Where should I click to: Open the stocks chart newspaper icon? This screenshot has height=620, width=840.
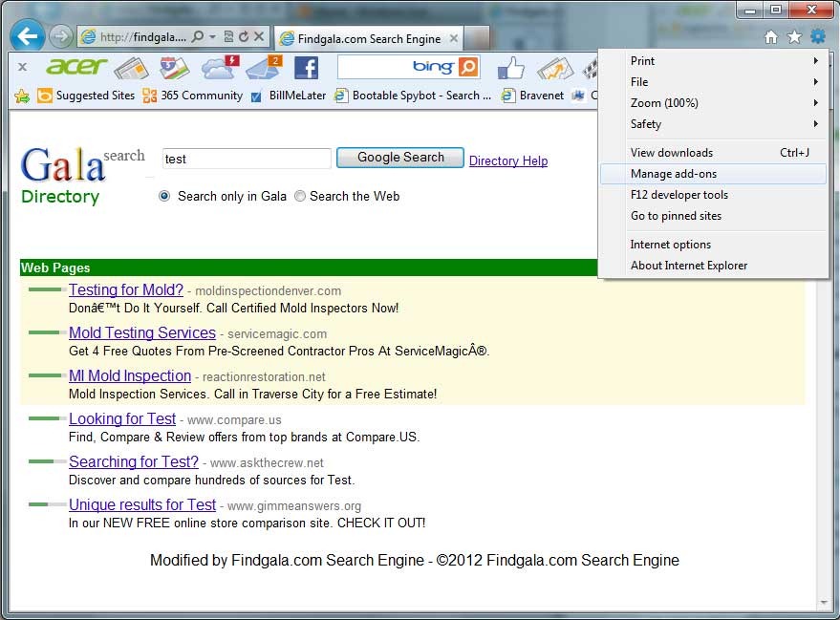tap(555, 68)
